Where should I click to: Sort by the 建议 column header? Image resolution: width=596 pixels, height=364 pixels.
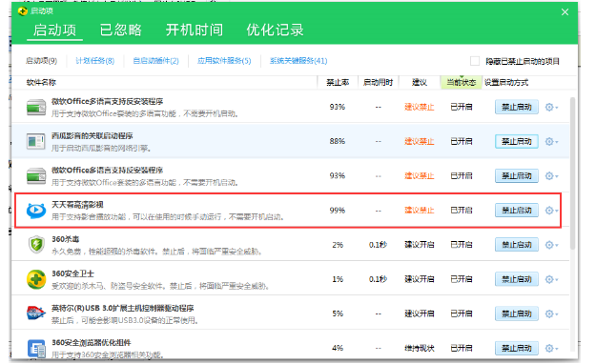[420, 83]
